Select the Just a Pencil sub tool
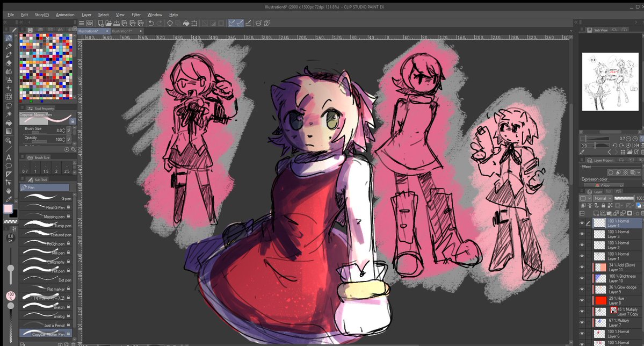Image resolution: width=644 pixels, height=346 pixels. click(x=46, y=325)
